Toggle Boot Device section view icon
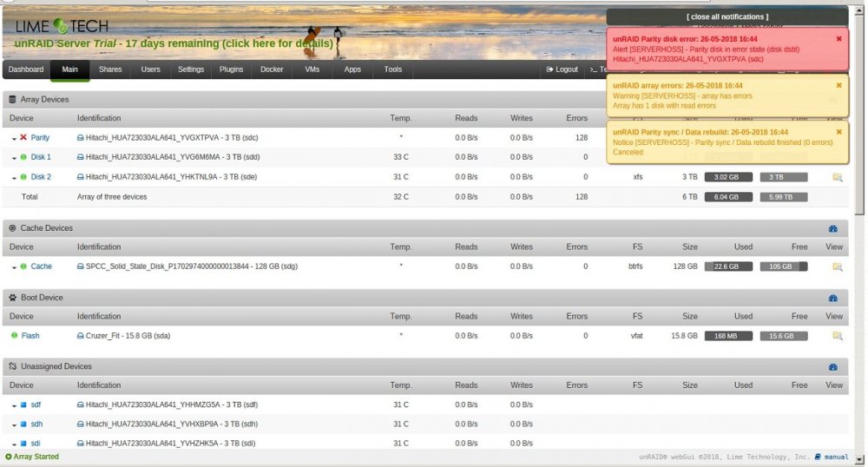Viewport: 868px width, 467px height. (833, 298)
